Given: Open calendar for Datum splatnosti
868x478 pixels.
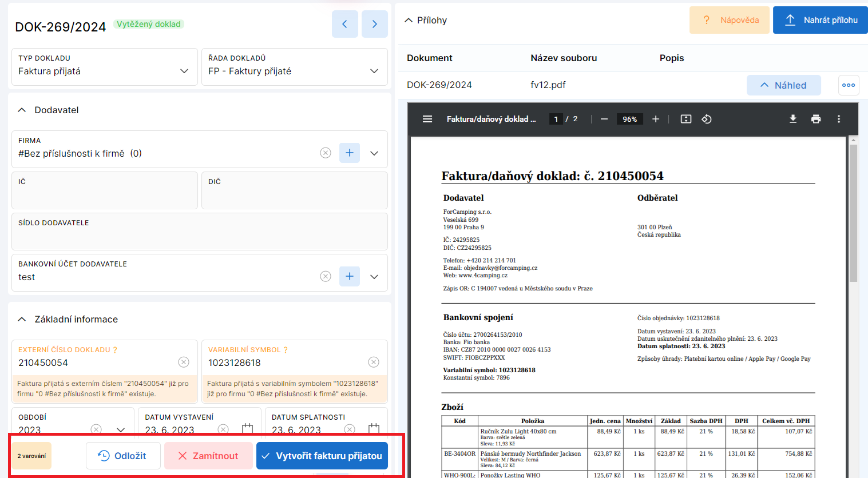Looking at the screenshot, I should pyautogui.click(x=374, y=429).
